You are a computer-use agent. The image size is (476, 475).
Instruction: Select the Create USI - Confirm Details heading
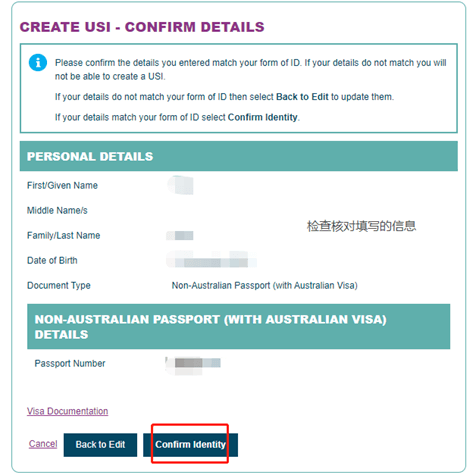[142, 27]
